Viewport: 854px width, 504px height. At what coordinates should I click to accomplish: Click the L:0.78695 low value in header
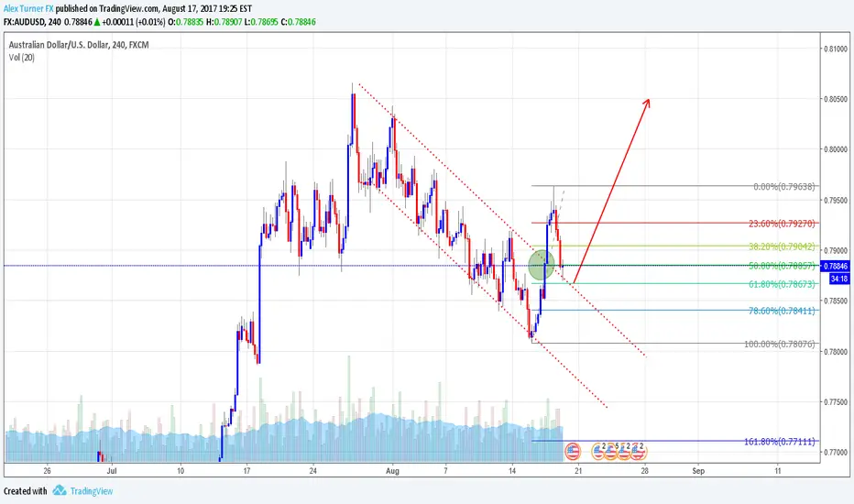coord(261,22)
